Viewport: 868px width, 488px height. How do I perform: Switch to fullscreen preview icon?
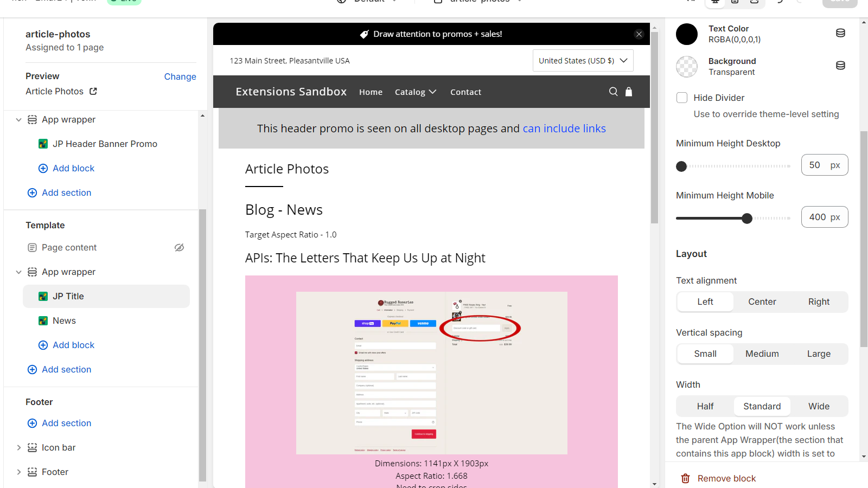[755, 3]
